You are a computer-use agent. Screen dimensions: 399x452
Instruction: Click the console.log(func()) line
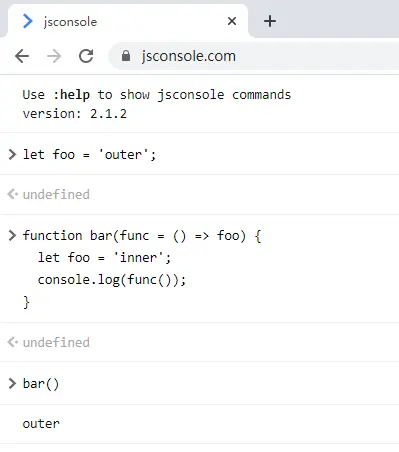[x=112, y=280]
